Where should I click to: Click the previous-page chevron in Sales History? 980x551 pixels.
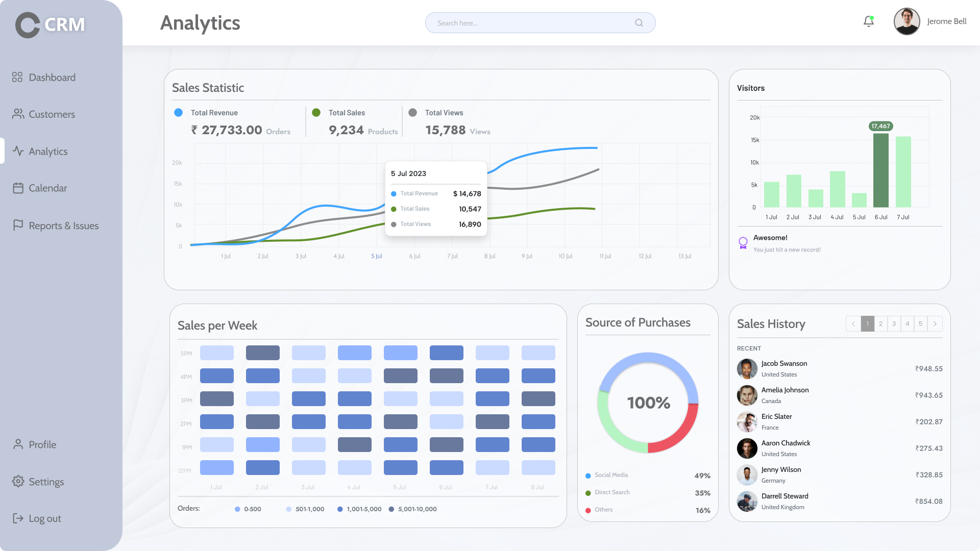[x=853, y=323]
